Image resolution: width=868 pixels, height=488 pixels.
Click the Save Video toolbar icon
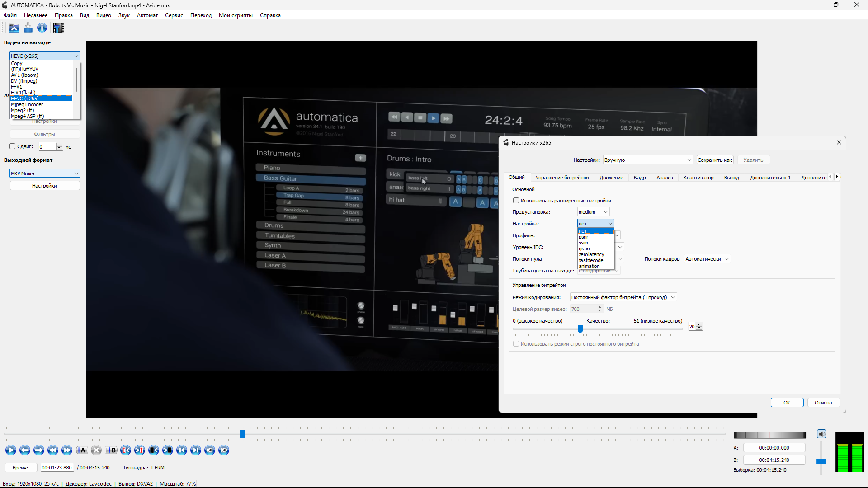coord(28,28)
